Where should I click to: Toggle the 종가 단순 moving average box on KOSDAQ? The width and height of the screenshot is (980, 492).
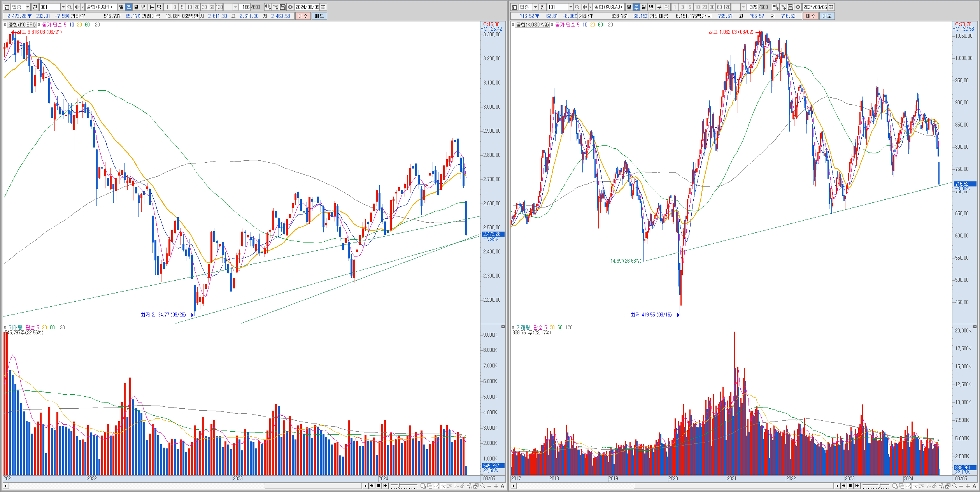click(552, 25)
